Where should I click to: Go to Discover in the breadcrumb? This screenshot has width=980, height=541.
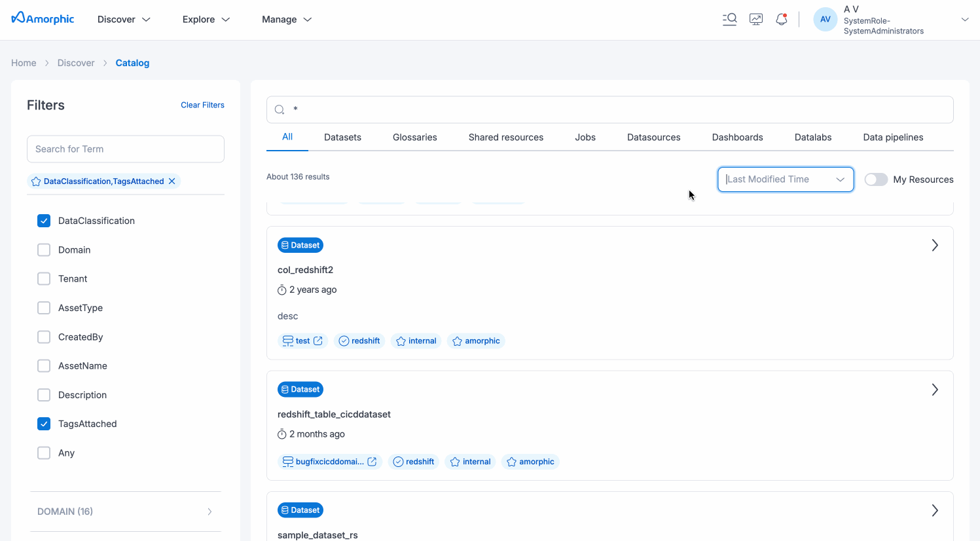click(76, 63)
